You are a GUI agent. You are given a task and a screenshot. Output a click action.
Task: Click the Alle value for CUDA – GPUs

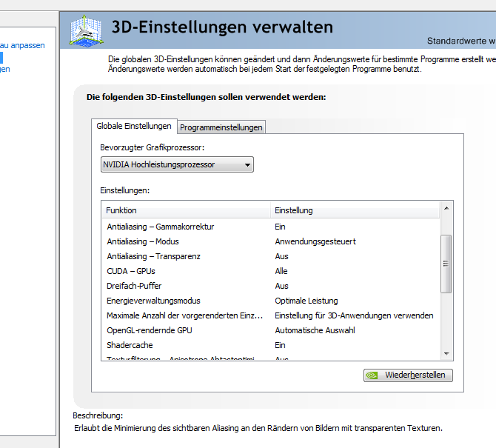[x=281, y=272]
